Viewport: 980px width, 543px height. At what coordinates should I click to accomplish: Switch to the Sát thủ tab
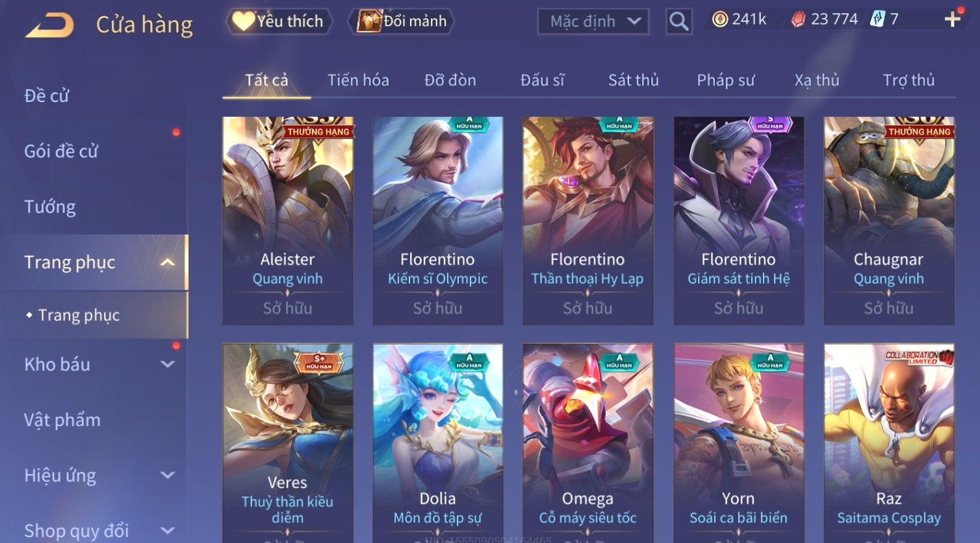(633, 80)
